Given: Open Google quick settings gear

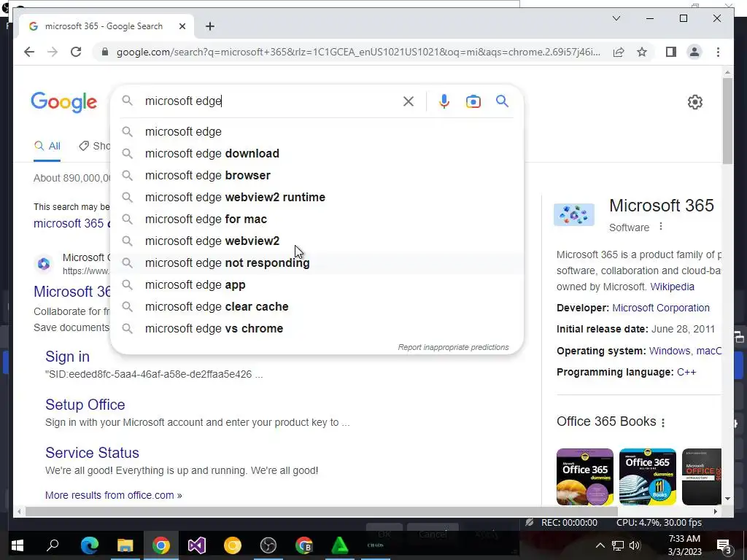Looking at the screenshot, I should (x=695, y=102).
